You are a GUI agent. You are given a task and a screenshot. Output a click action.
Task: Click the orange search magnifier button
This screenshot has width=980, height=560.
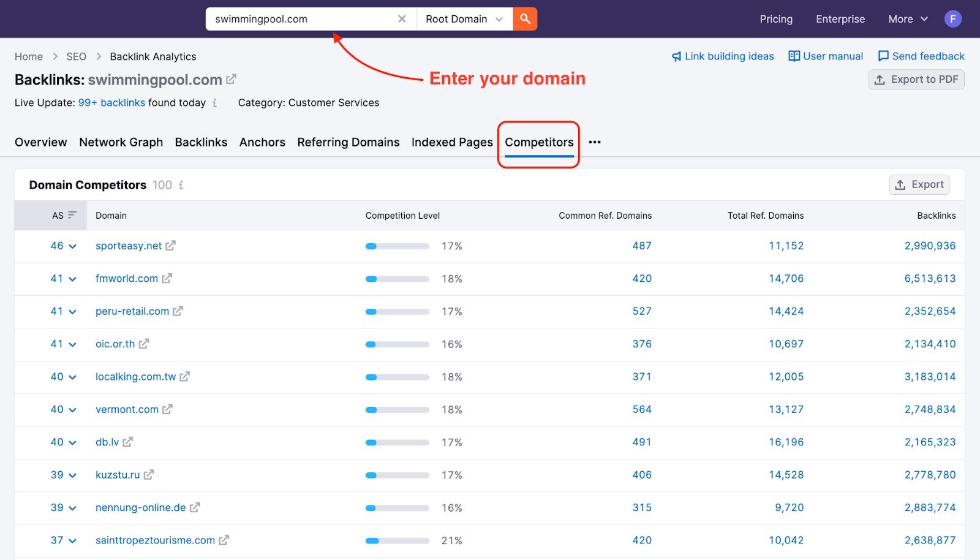[x=524, y=18]
